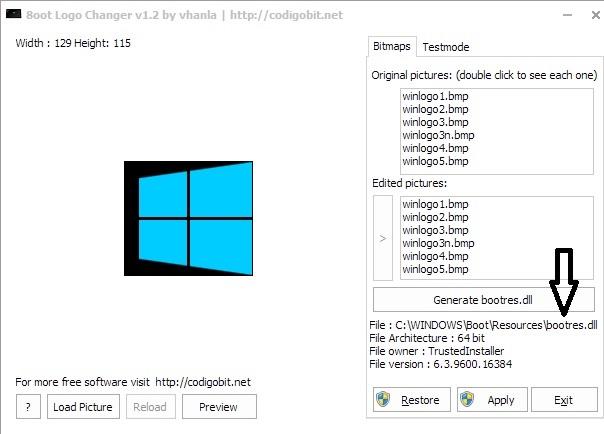Click the codigobit.net link at bottom
604x434 pixels.
coord(203,382)
